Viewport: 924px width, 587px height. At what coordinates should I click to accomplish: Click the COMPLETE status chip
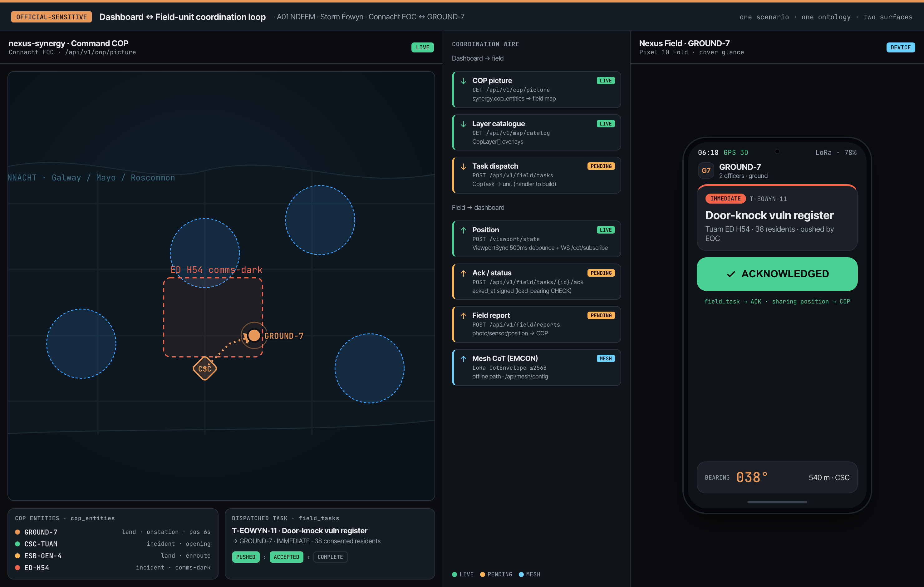coord(330,557)
